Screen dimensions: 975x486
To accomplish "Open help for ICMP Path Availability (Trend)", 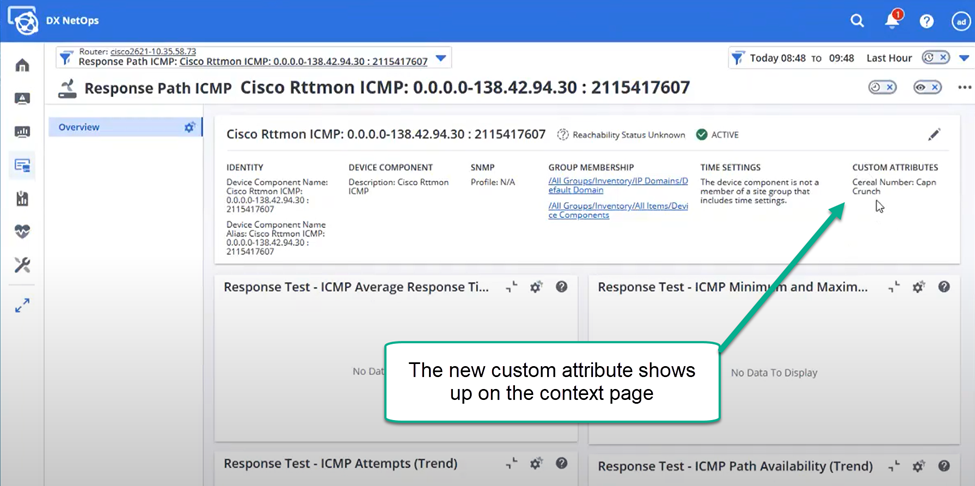I will [944, 465].
